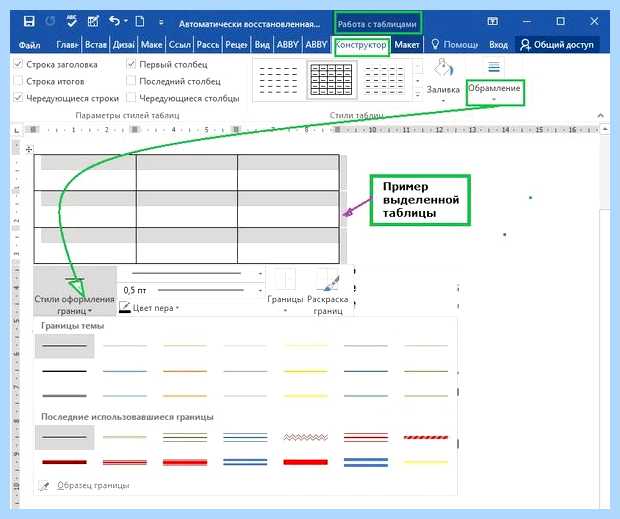Toggle Строка итогов checkbox

coord(18,81)
